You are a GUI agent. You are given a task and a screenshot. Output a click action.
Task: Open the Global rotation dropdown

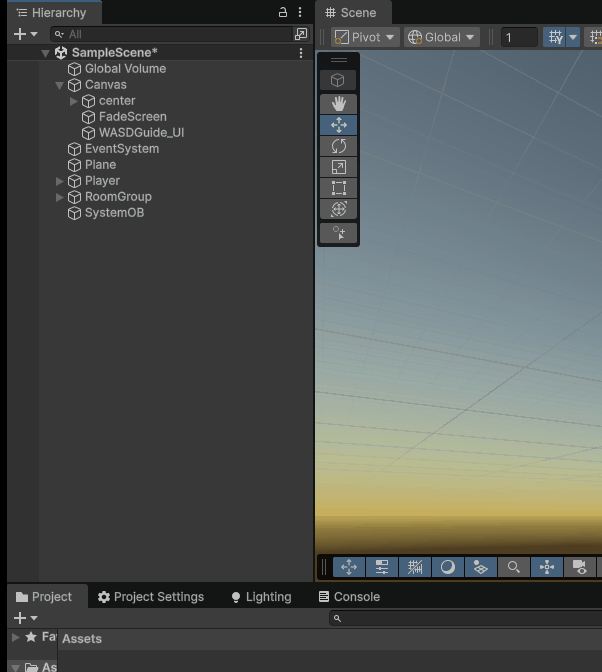click(442, 37)
